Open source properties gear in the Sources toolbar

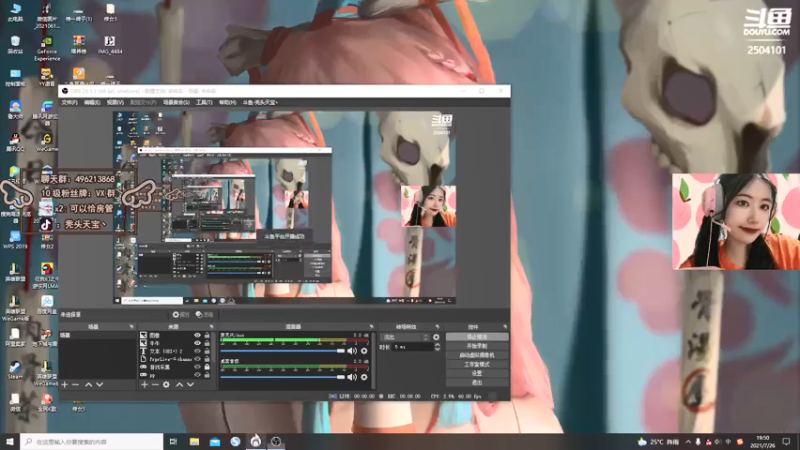coord(166,385)
